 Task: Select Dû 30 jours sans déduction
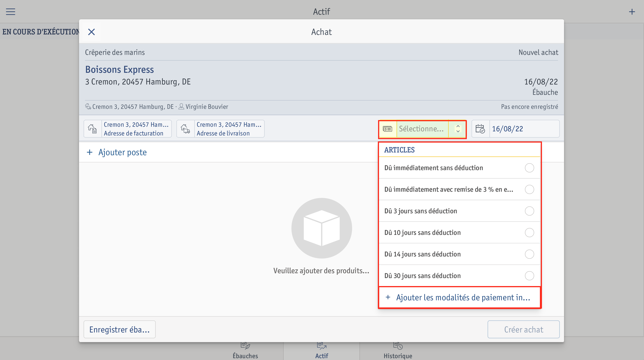point(459,276)
